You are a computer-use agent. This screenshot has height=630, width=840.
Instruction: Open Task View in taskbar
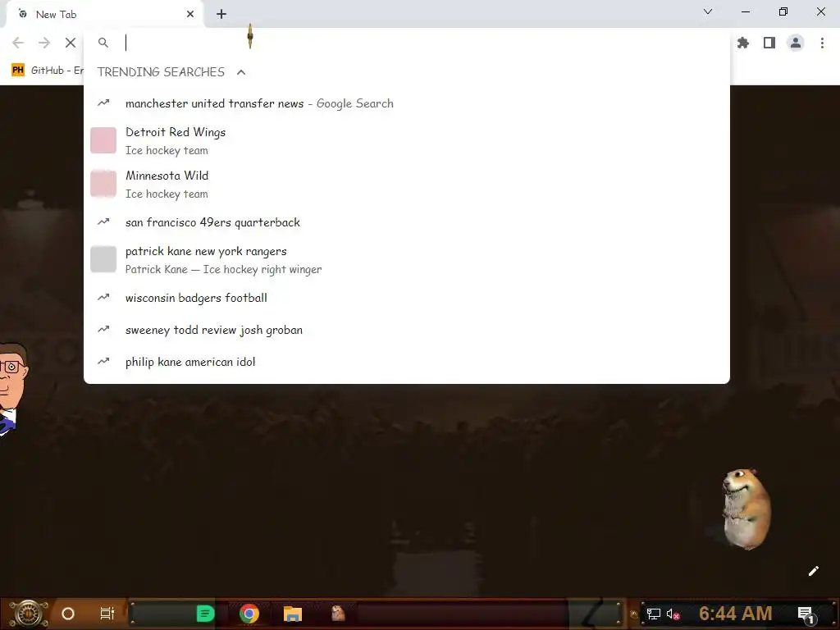tap(107, 614)
